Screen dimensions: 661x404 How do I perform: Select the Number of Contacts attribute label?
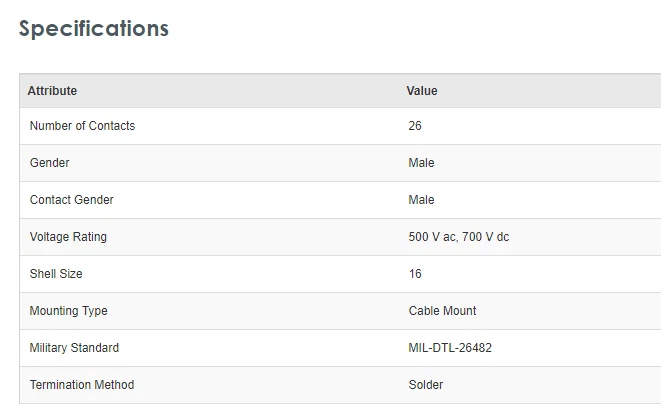(82, 126)
